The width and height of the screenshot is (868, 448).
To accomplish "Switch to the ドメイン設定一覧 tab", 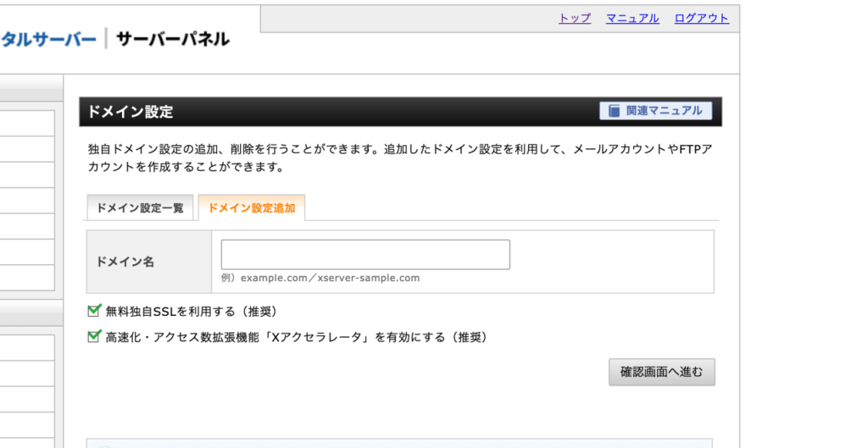I will 140,207.
